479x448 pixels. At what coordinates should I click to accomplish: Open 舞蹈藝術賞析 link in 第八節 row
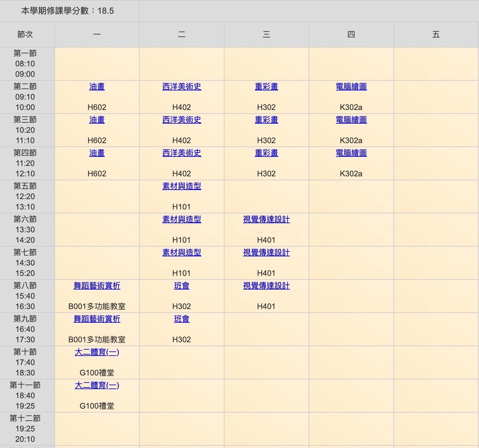click(97, 286)
